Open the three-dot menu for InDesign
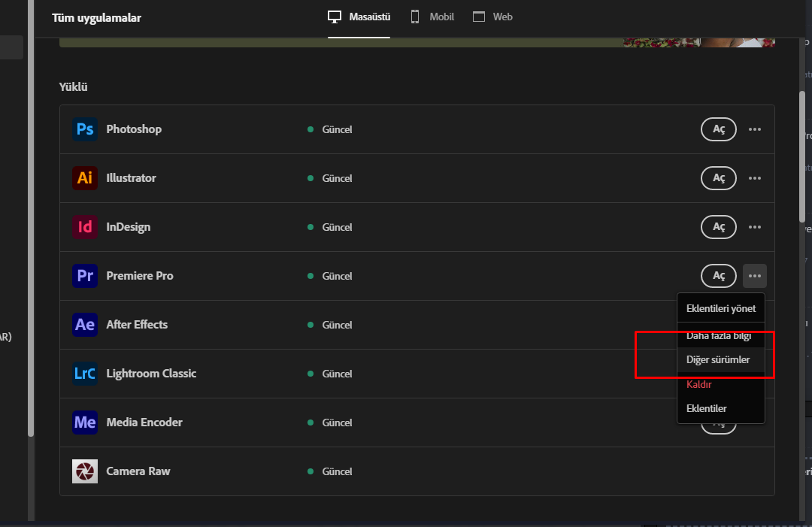The image size is (812, 527). tap(755, 227)
